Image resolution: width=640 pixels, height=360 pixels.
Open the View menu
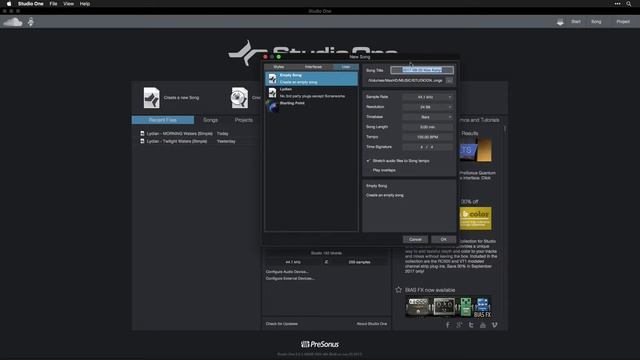[68, 4]
